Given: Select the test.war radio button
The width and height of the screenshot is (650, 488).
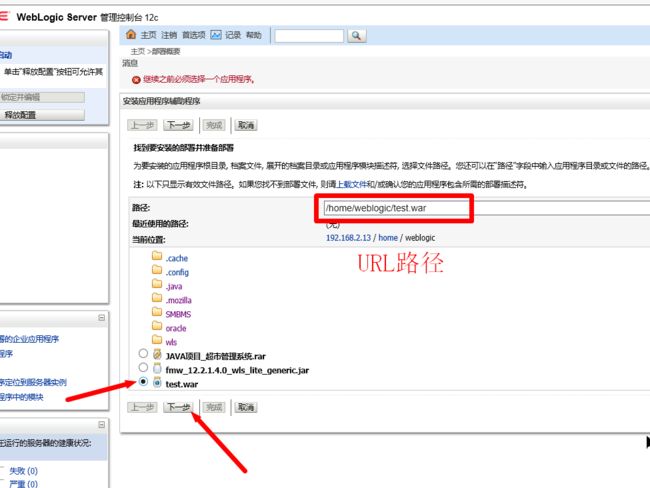Looking at the screenshot, I should (x=143, y=381).
